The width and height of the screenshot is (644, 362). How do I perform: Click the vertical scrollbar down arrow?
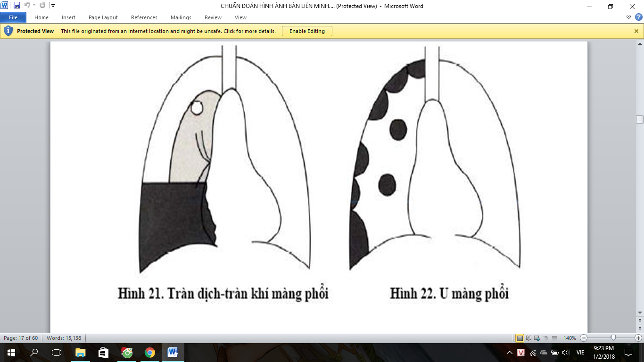[x=640, y=313]
